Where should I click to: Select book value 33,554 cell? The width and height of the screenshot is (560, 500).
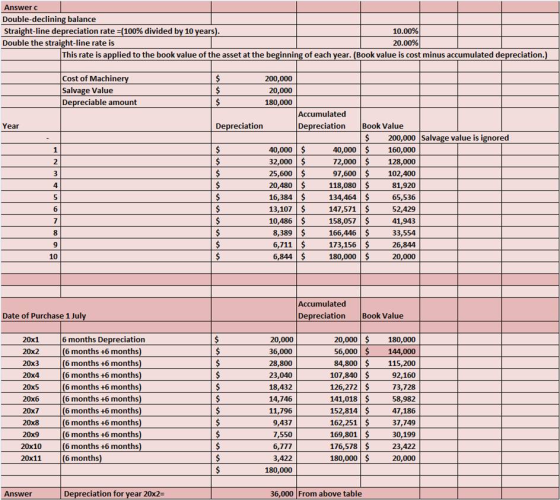pos(390,232)
